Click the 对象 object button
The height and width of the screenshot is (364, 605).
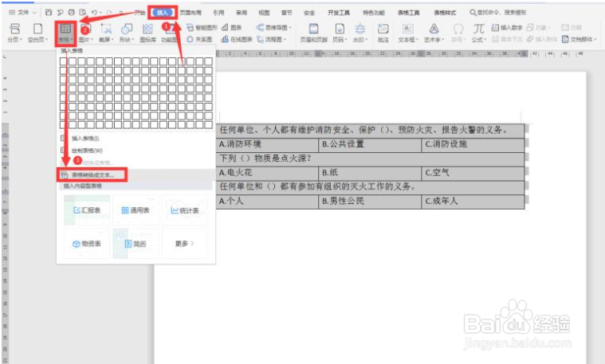pos(539,27)
